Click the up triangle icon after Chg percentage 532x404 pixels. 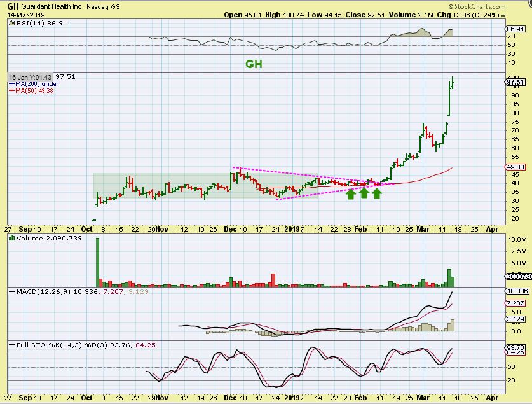coord(503,15)
